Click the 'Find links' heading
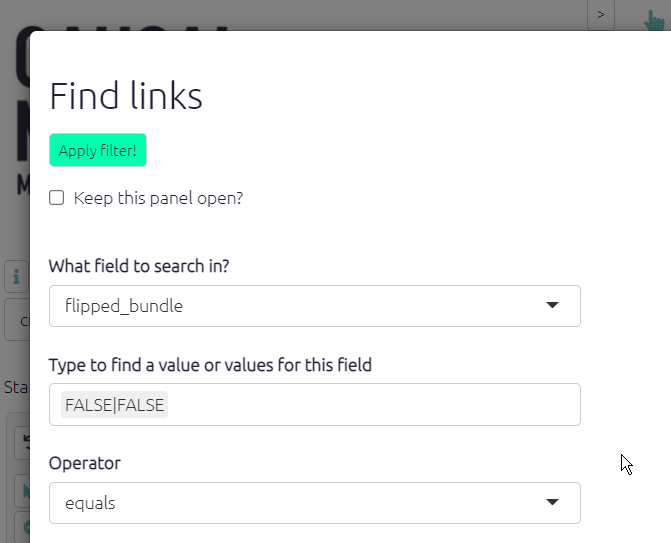 (x=126, y=96)
